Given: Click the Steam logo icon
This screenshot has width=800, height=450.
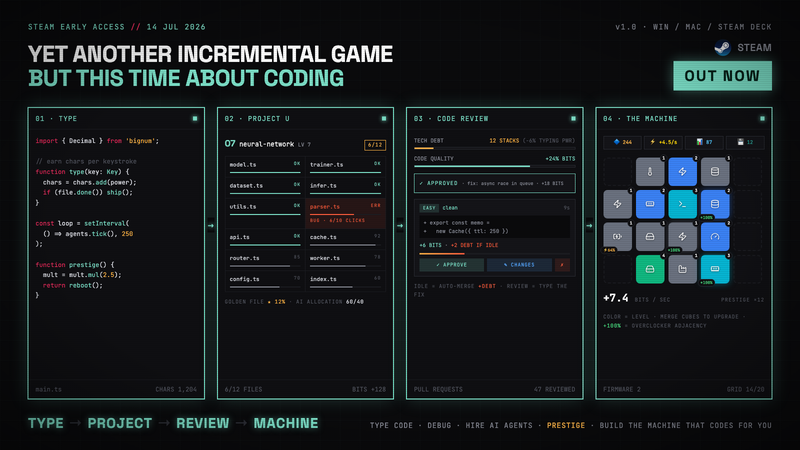Looking at the screenshot, I should [x=722, y=48].
